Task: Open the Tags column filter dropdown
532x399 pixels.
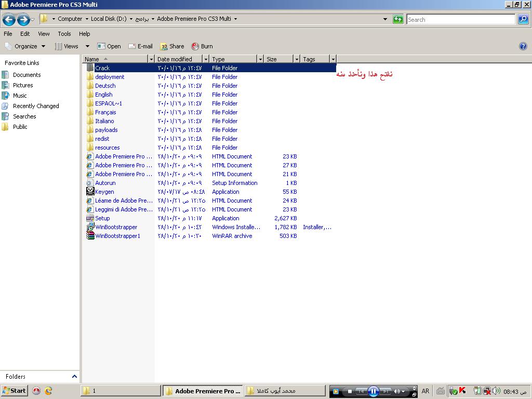Action: click(333, 59)
